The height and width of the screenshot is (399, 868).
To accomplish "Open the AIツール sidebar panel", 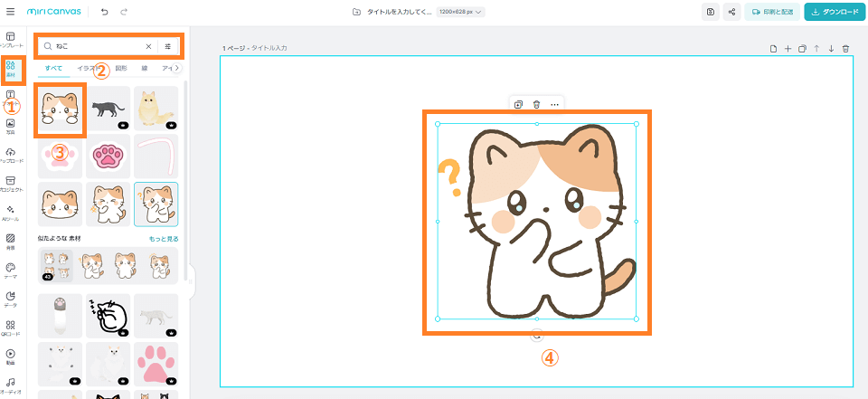I will click(10, 212).
